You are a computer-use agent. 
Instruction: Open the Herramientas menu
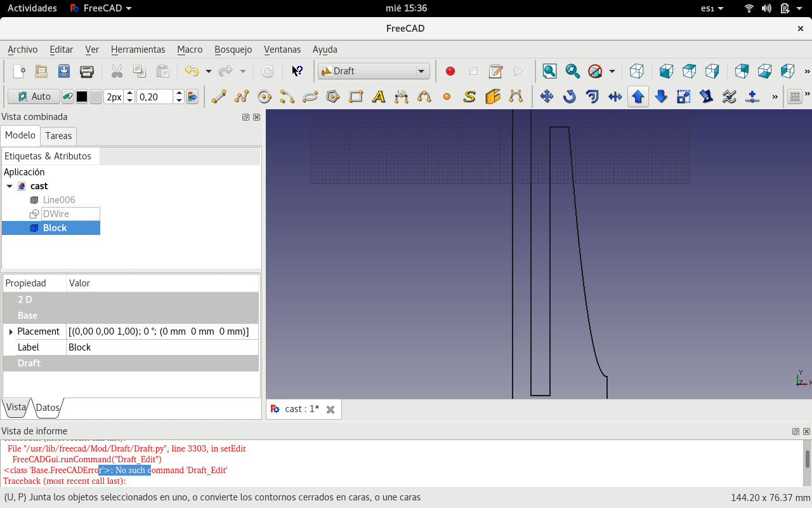138,50
